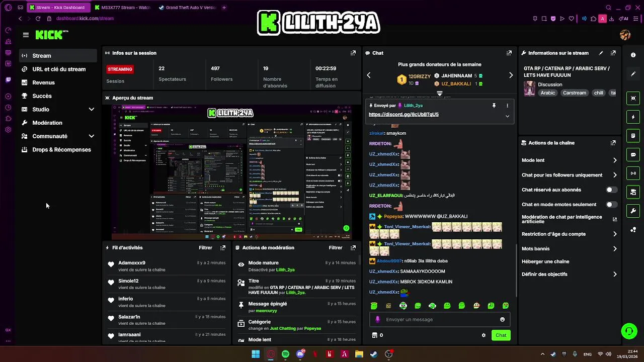Open Modération in the sidebar
644x362 pixels.
[58, 123]
